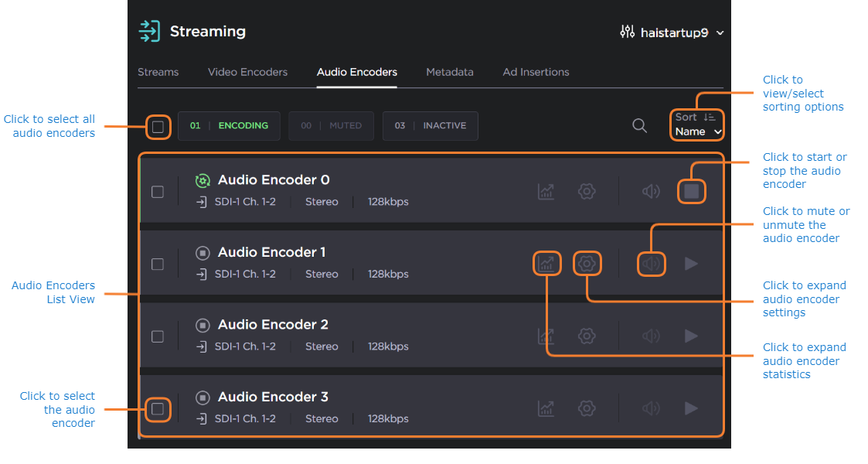Check the Audio Encoder 0 checkbox
Screen dimensions: 868x464
[x=158, y=192]
